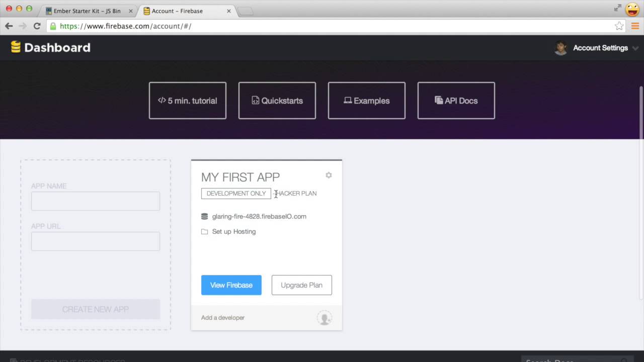Enter fullscreen using the expand arrows icon

tap(618, 8)
